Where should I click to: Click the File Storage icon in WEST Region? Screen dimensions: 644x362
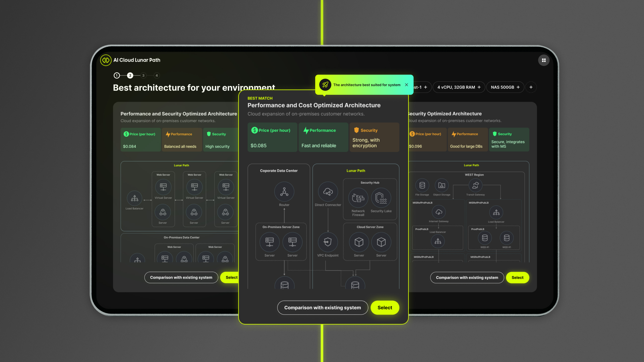tap(422, 186)
